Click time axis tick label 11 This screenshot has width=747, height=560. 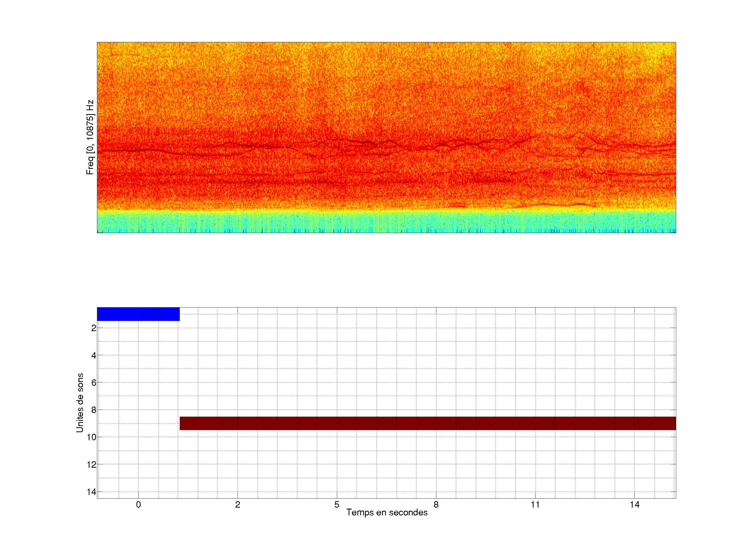535,505
